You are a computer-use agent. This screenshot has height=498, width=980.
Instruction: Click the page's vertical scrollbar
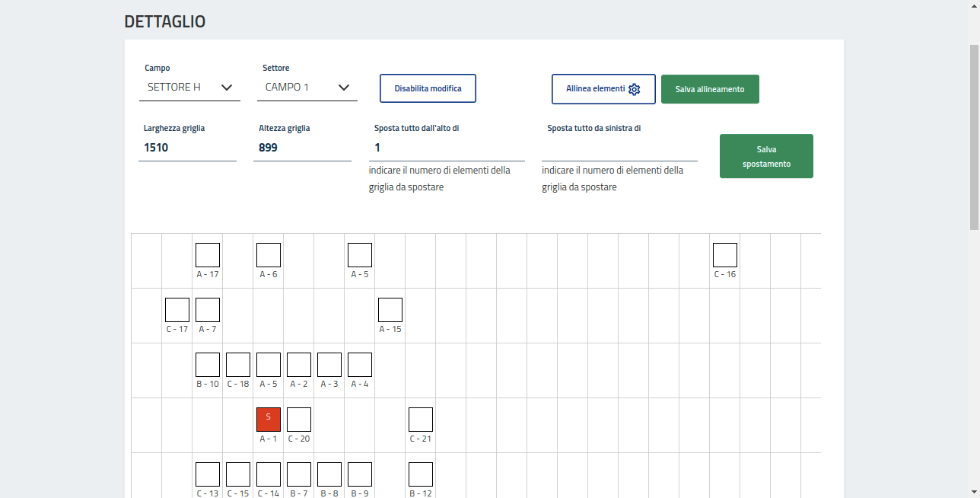point(974,137)
